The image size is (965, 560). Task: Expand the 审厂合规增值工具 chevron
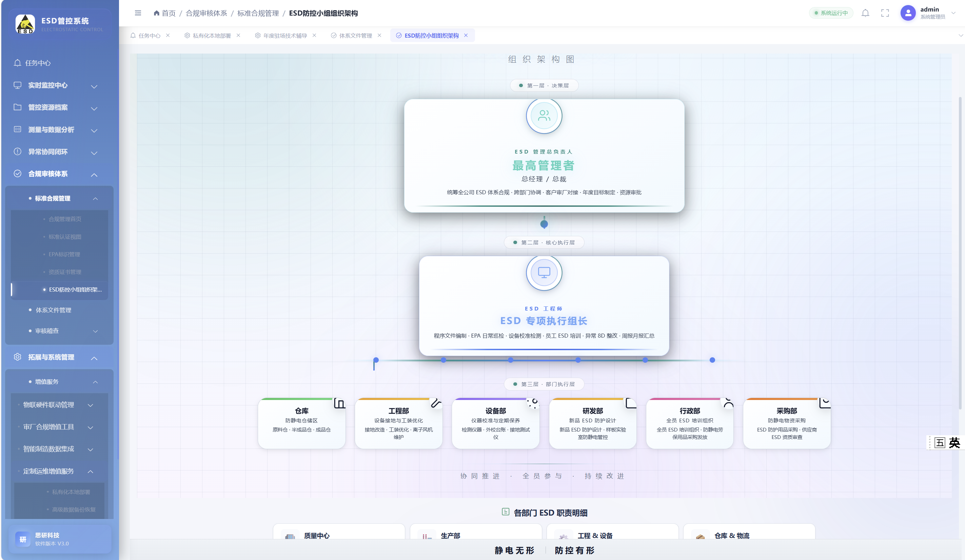pyautogui.click(x=91, y=427)
